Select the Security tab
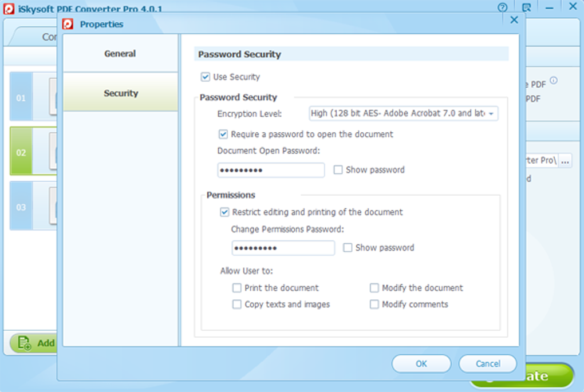 [120, 93]
